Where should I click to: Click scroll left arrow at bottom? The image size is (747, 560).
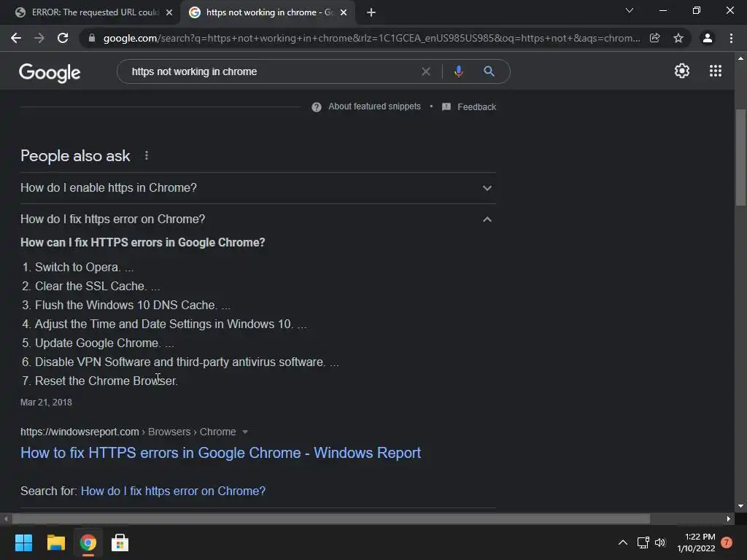pyautogui.click(x=6, y=518)
